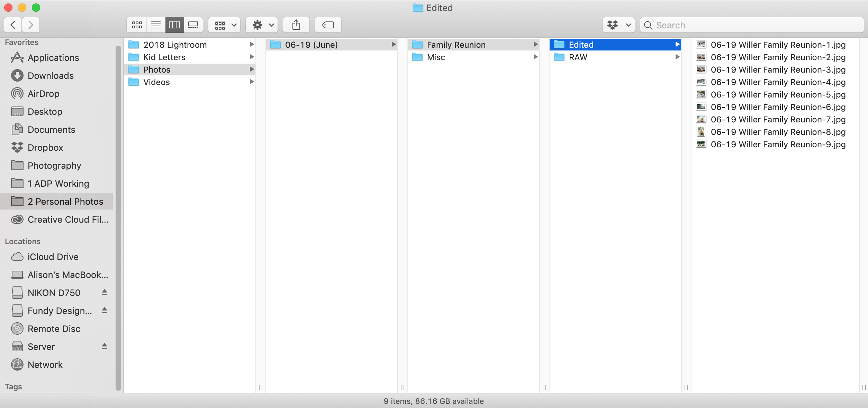Click the Share toolbar button
Image resolution: width=868 pixels, height=408 pixels.
click(296, 25)
